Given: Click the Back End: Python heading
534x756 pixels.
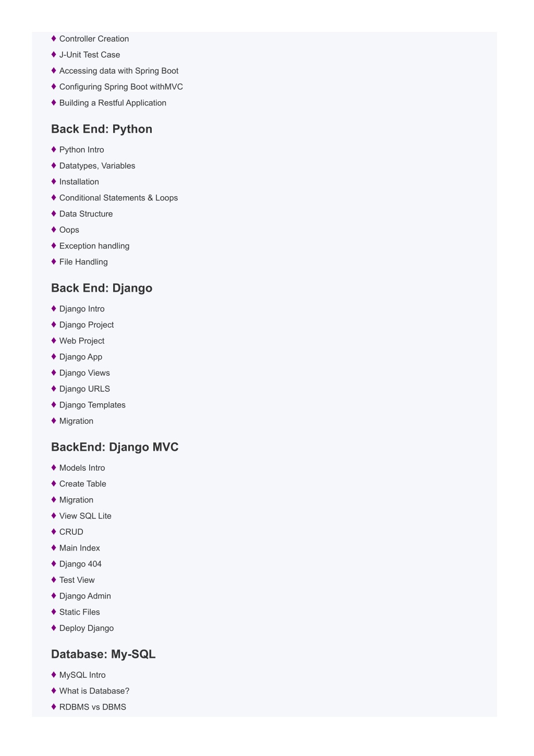Looking at the screenshot, I should [x=102, y=129].
